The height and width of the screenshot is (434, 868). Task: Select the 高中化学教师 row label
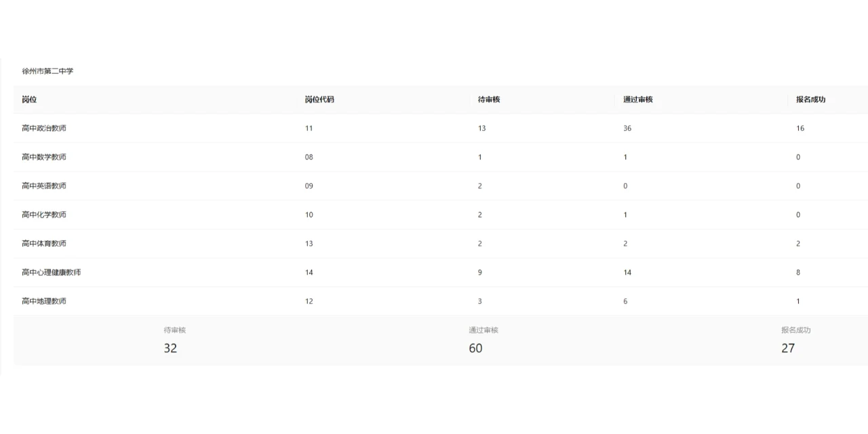[44, 215]
